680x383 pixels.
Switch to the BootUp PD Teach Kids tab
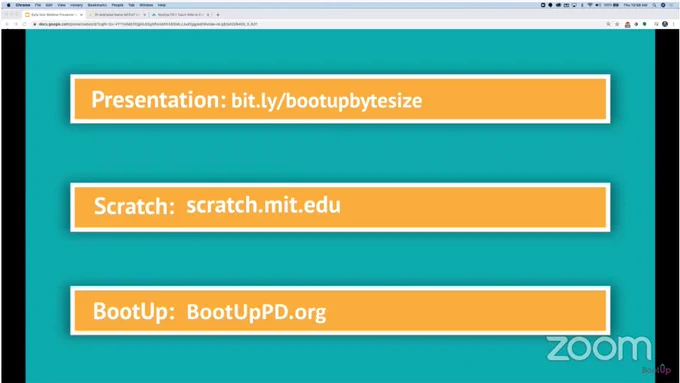(x=180, y=14)
